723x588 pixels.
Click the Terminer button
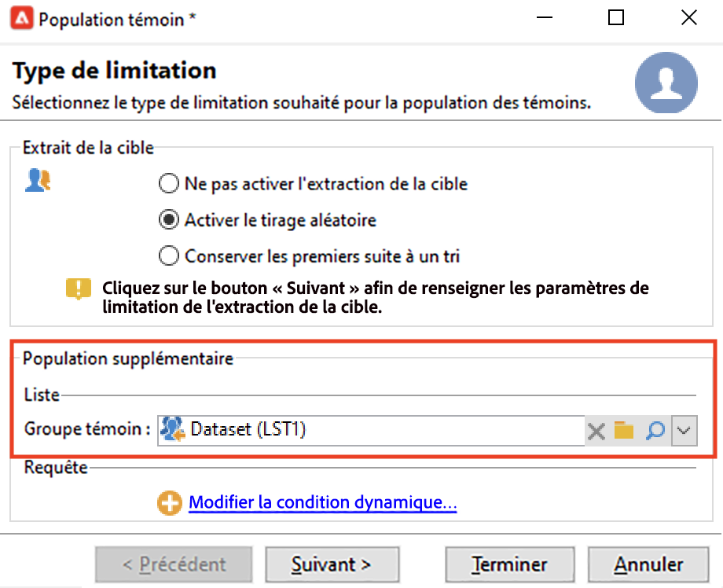click(x=510, y=564)
